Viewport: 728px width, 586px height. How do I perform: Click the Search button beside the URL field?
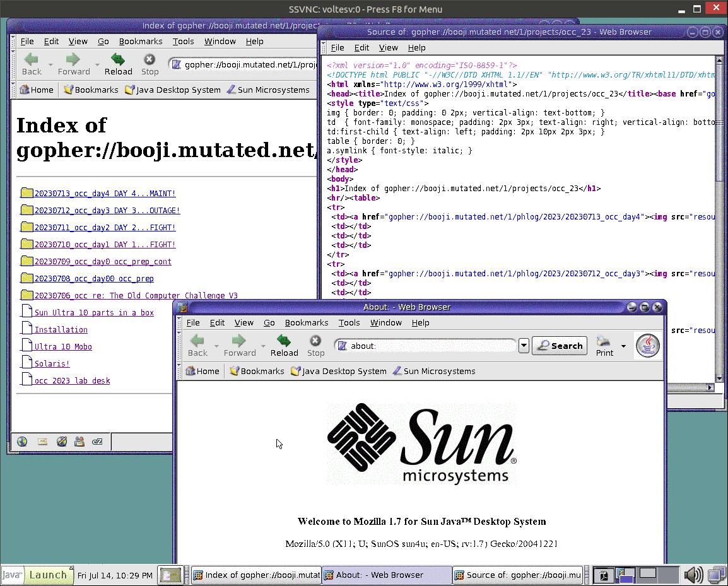click(559, 346)
